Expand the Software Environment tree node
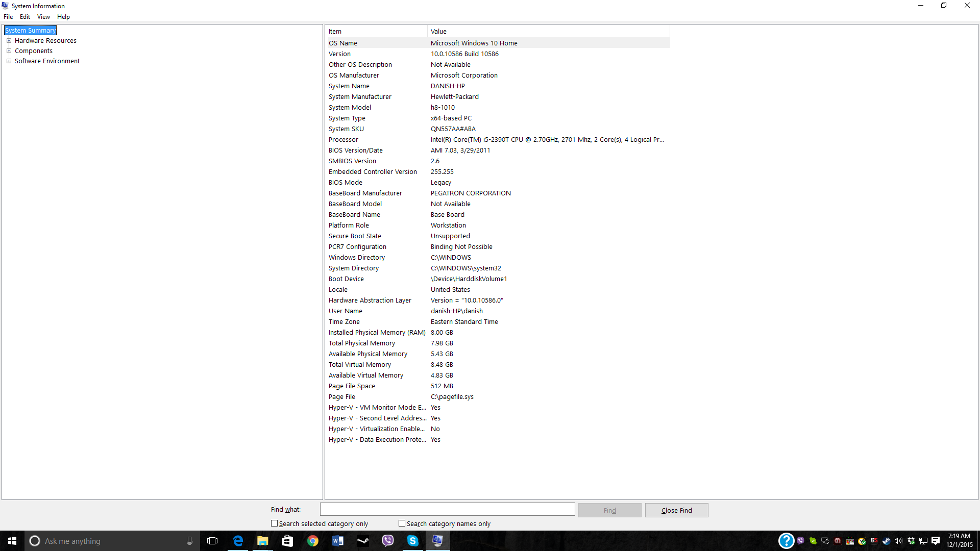This screenshot has height=551, width=980. [x=9, y=61]
